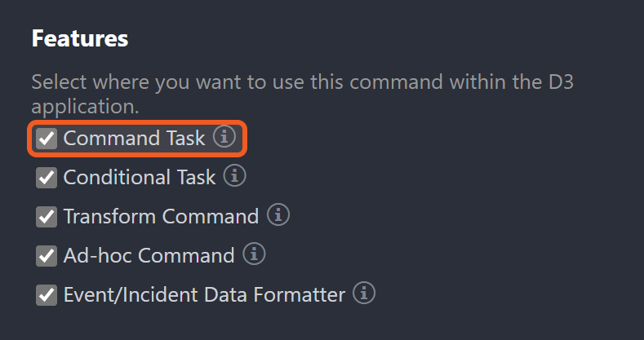Click the info icon beside Command Task

click(x=224, y=137)
